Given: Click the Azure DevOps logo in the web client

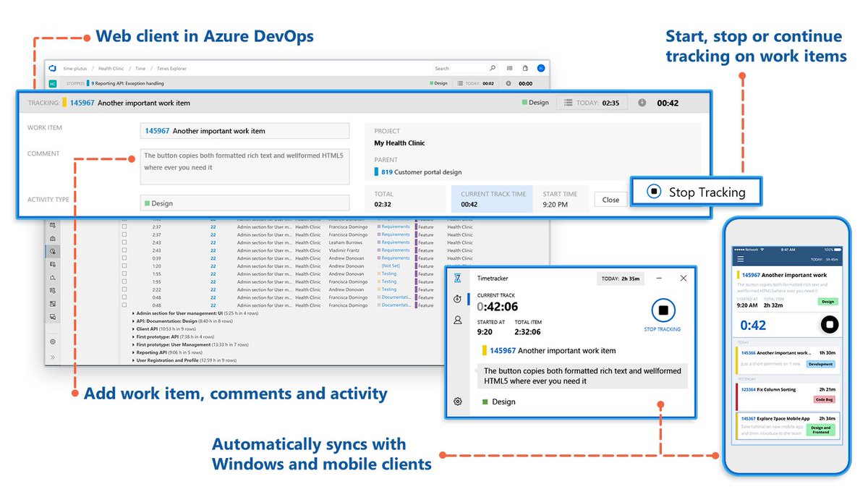Looking at the screenshot, I should click(53, 68).
